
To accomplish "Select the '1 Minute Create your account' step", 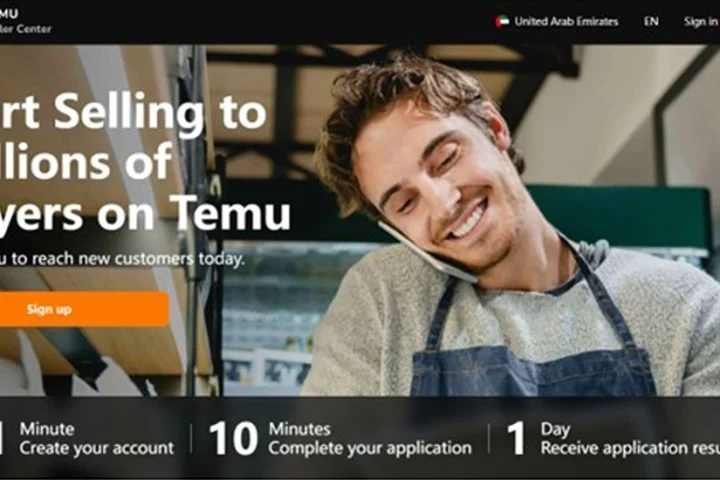I will 87,438.
